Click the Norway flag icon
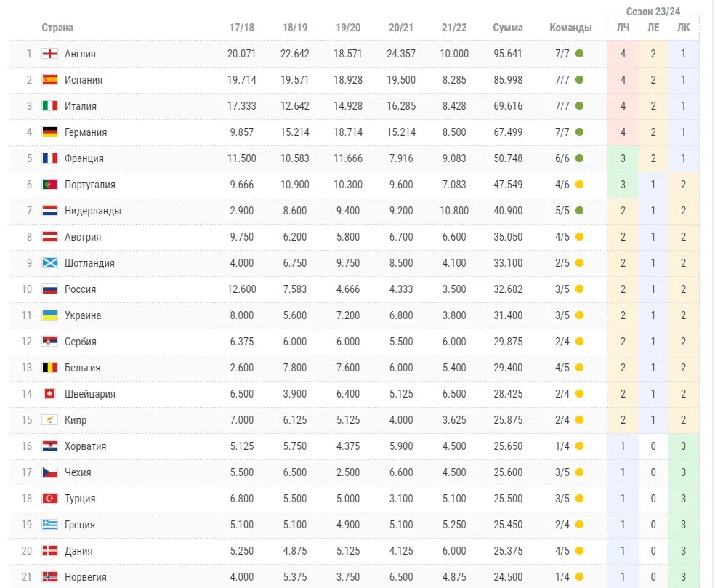Image resolution: width=715 pixels, height=588 pixels. pyautogui.click(x=50, y=577)
